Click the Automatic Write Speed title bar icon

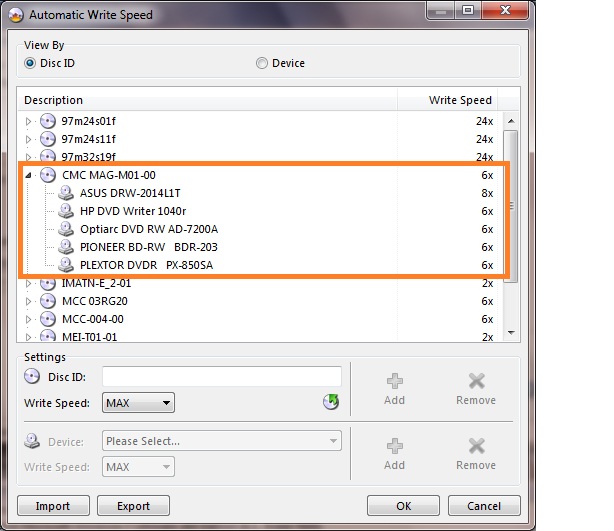pyautogui.click(x=16, y=15)
